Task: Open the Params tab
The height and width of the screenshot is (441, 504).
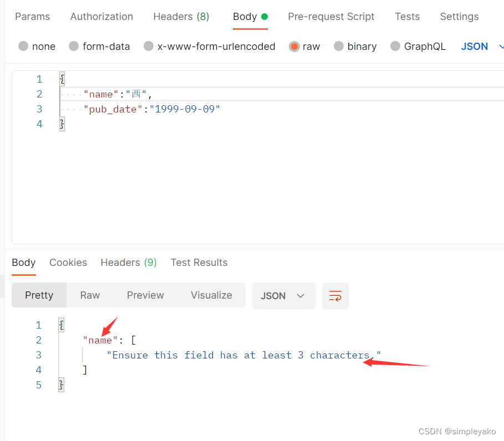Action: pos(33,17)
